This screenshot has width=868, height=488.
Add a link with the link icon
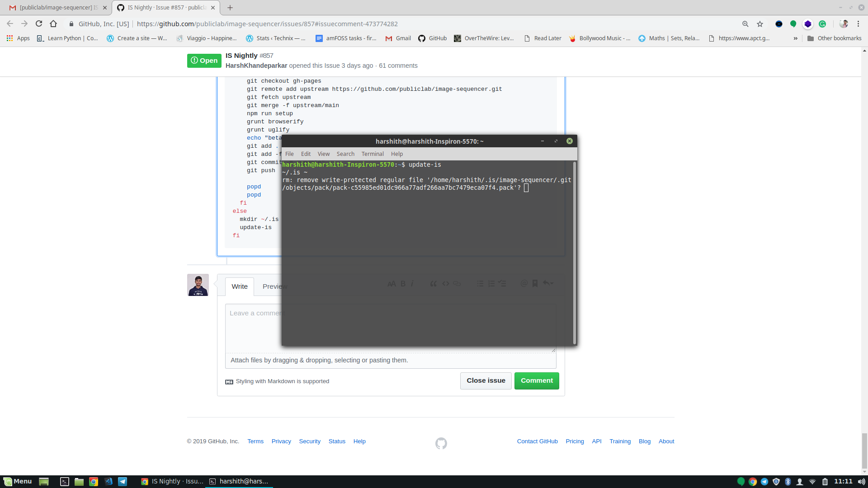457,284
